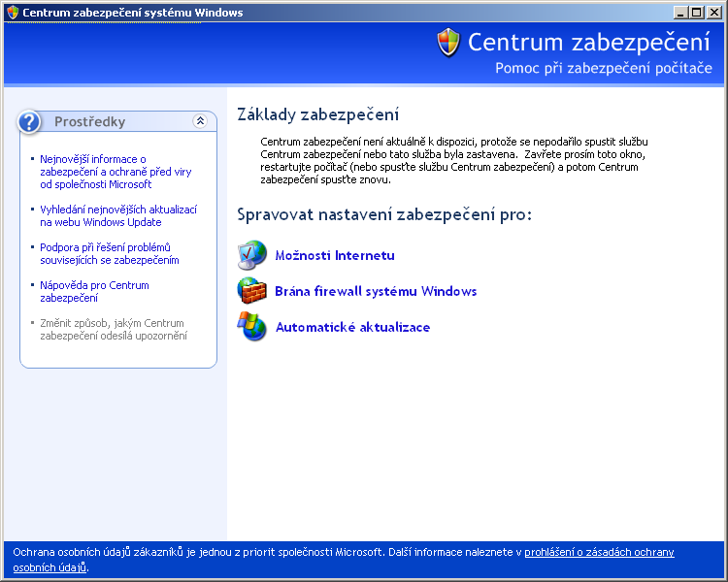Click the Automatické aktualizace Windows logo icon
Viewport: 728px width, 582px height.
click(251, 327)
